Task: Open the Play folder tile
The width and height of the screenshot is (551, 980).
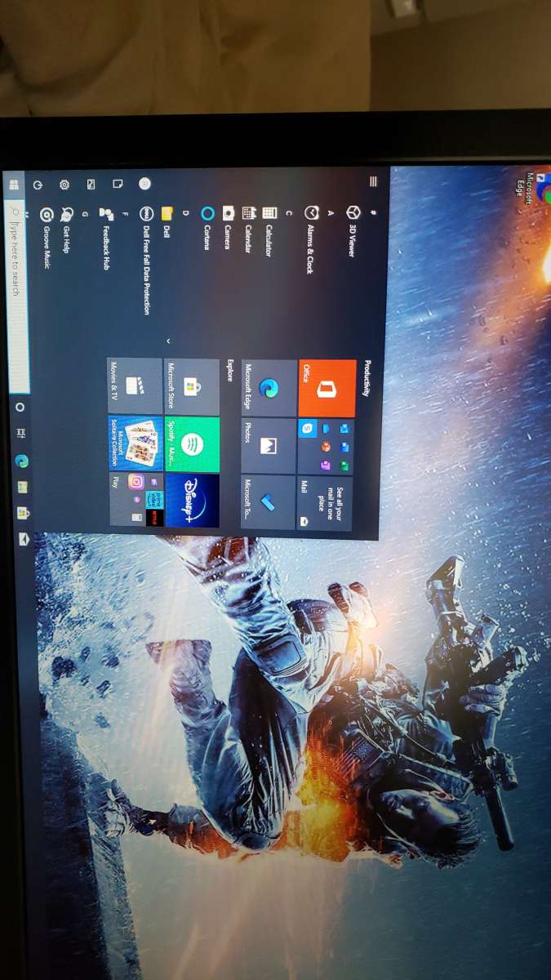Action: tap(136, 500)
